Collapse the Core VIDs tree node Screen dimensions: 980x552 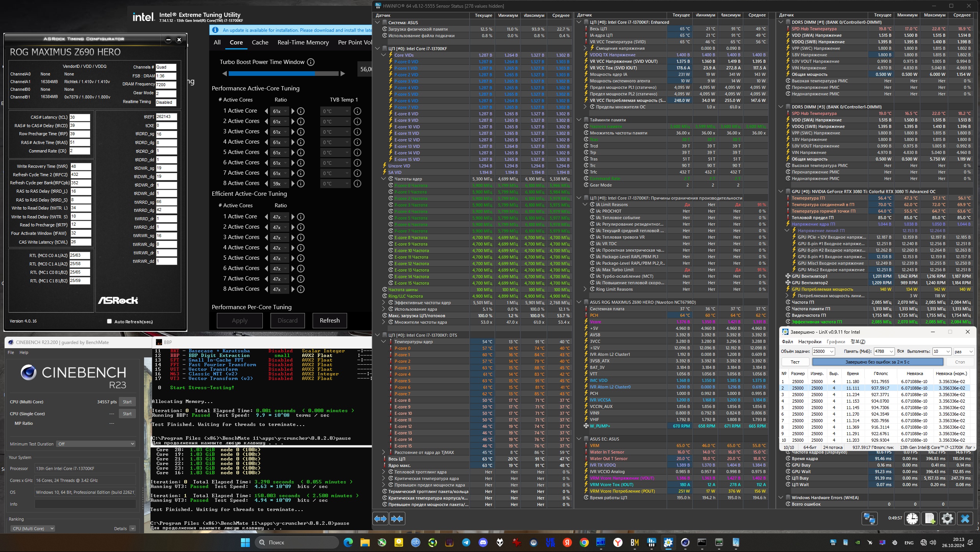coord(383,55)
